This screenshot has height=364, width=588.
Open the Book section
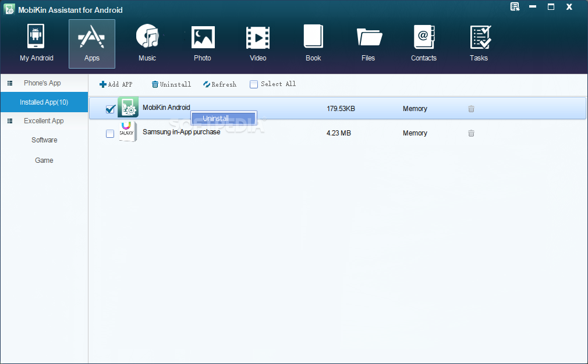tap(313, 43)
